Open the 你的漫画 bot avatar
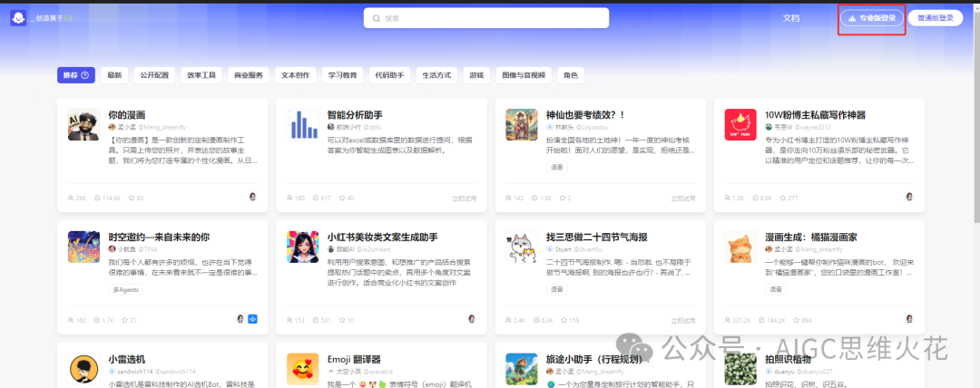 click(83, 124)
